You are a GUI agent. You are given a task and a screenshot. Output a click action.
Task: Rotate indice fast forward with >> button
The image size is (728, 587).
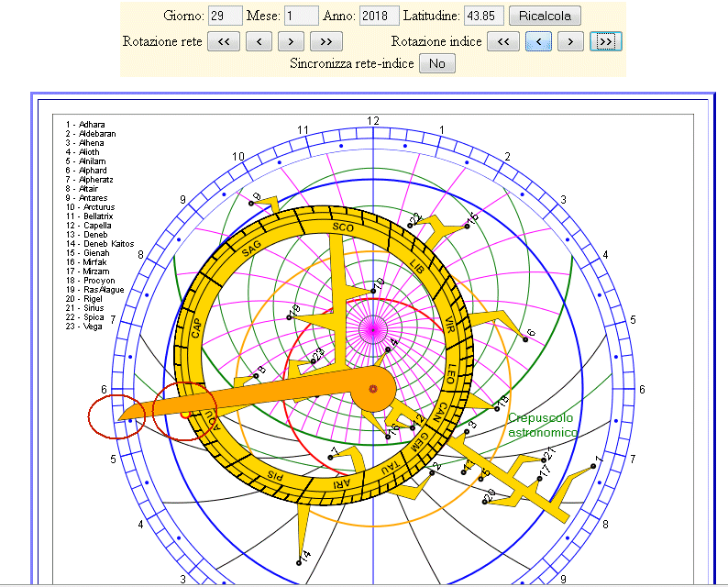[605, 41]
